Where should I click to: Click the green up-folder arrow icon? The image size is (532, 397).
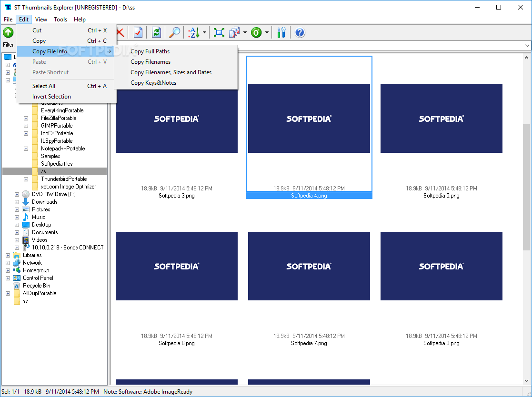pyautogui.click(x=8, y=32)
